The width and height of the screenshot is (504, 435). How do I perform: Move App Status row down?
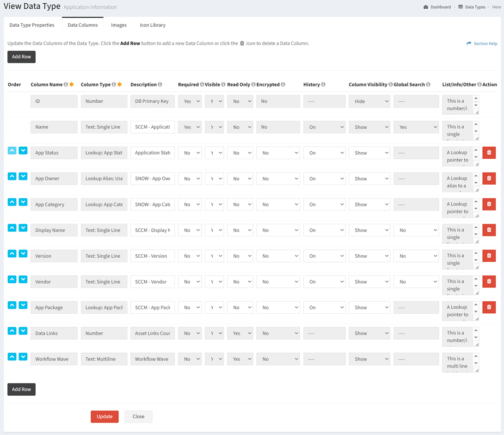click(x=23, y=150)
